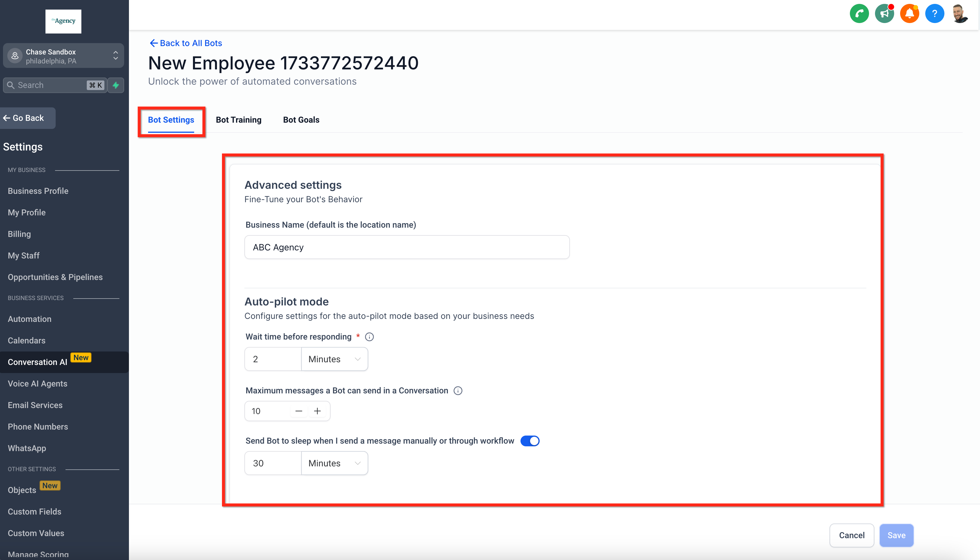Click the Back to All Bots link
The image size is (980, 560).
[186, 43]
